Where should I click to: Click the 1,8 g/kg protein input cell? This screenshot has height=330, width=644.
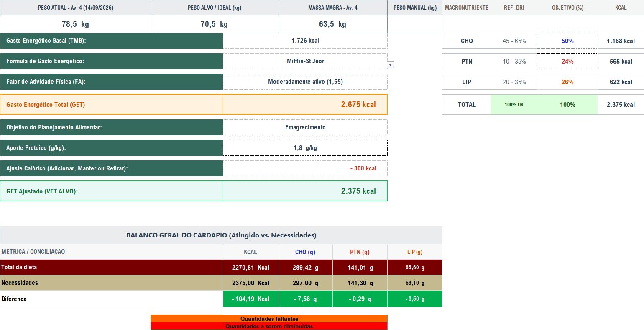305,148
